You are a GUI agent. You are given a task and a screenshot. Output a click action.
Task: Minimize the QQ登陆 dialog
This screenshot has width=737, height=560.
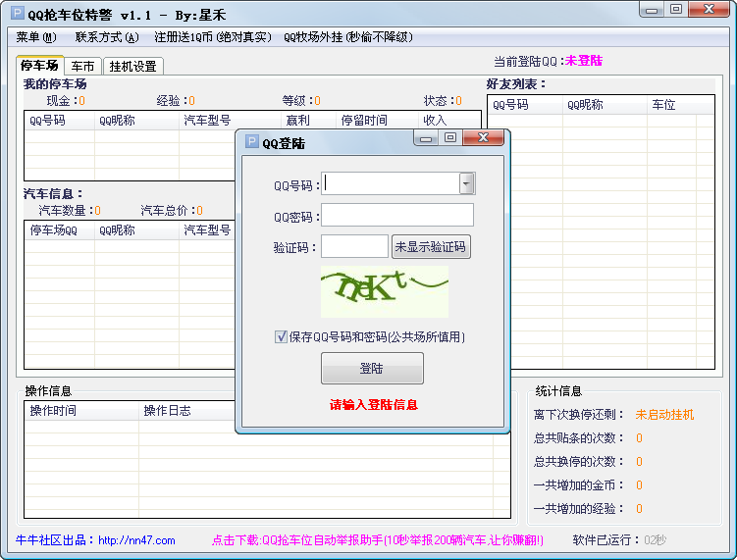point(426,137)
